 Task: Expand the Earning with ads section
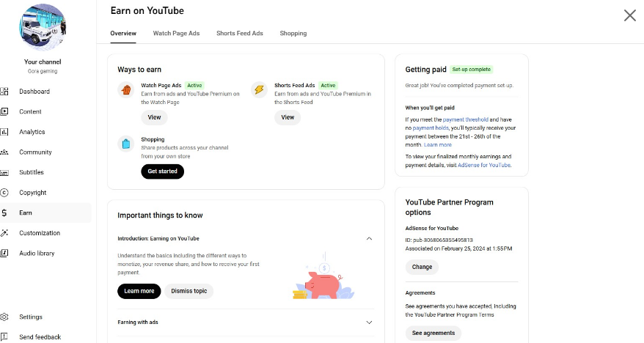pyautogui.click(x=369, y=322)
